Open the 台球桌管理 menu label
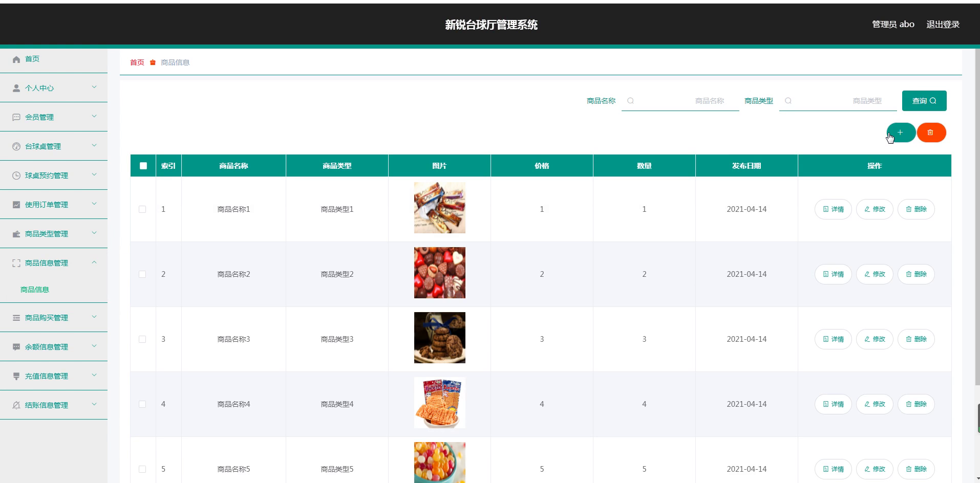Viewport: 980px width, 483px height. 43,146
